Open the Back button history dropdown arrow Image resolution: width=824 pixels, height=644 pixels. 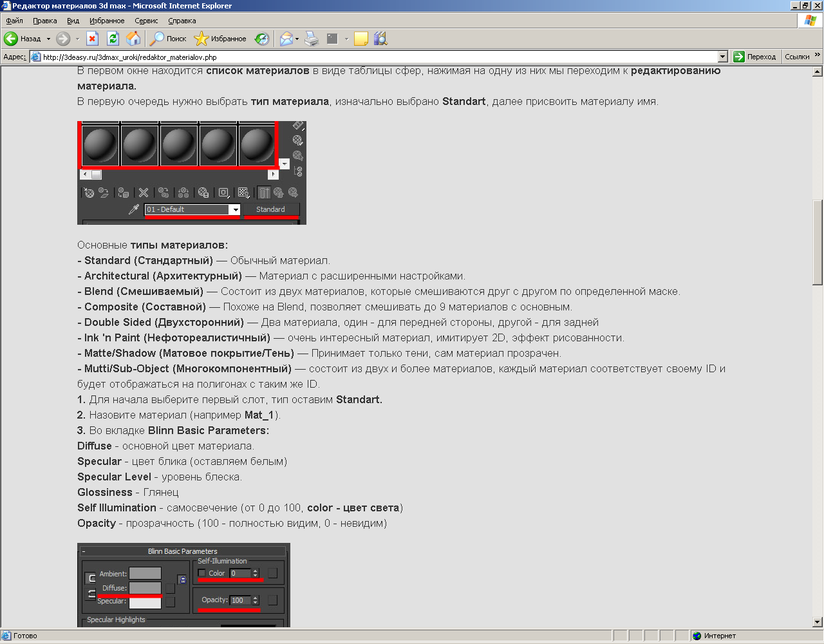tap(48, 39)
